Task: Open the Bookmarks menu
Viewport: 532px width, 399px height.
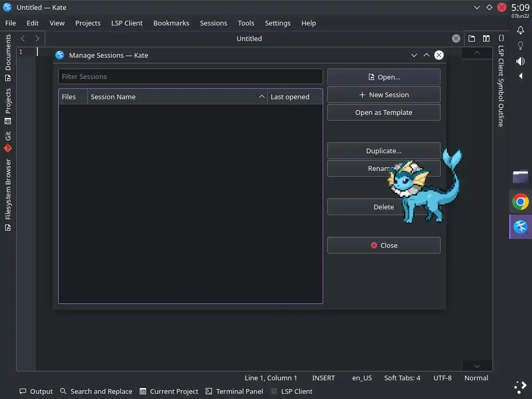Action: tap(171, 23)
